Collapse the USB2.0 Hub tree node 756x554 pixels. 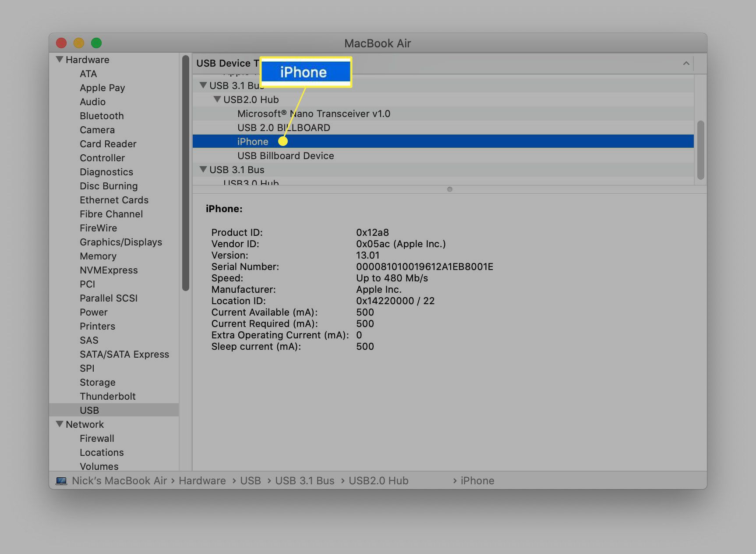217,99
